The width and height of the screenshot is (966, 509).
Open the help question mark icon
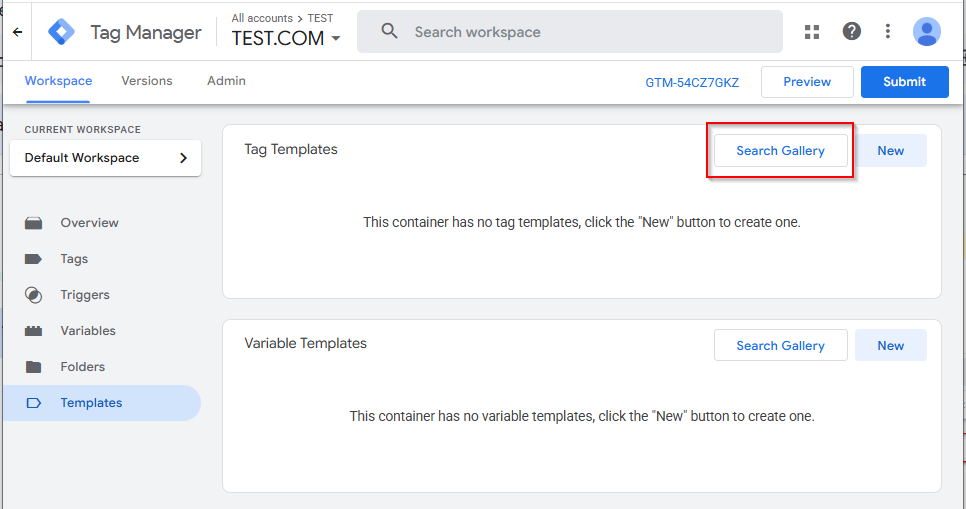pos(851,31)
